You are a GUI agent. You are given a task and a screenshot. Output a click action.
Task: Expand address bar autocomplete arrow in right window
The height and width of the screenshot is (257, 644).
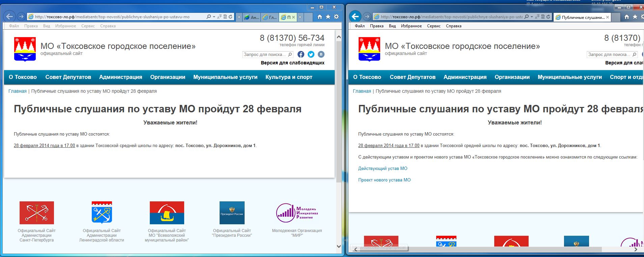[x=532, y=17]
